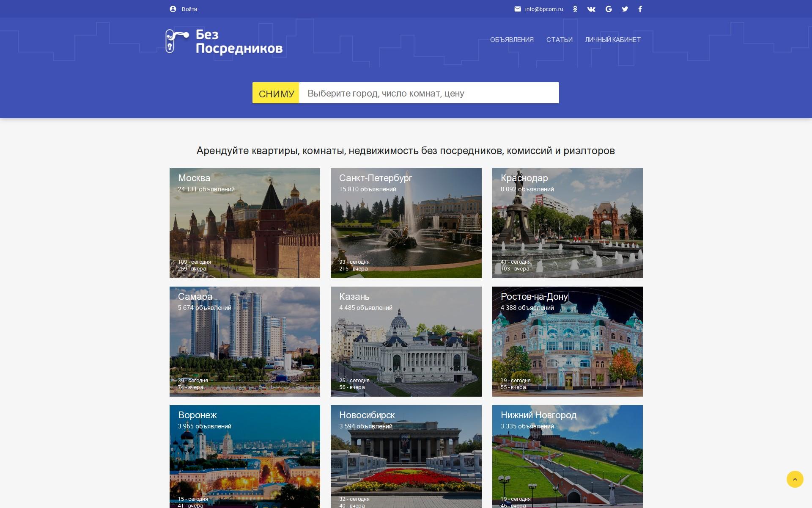Open the Odnoklassniki social icon
The image size is (812, 508).
(575, 9)
